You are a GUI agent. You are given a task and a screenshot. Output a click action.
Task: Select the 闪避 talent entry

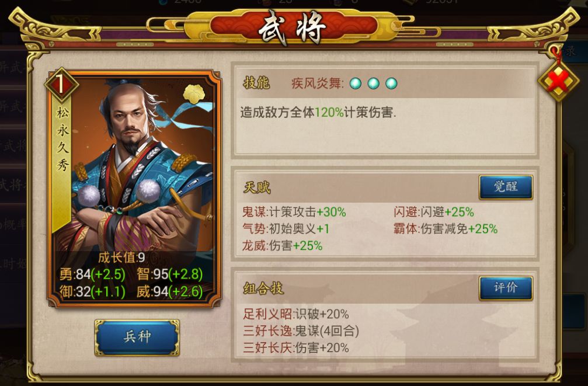coord(434,212)
